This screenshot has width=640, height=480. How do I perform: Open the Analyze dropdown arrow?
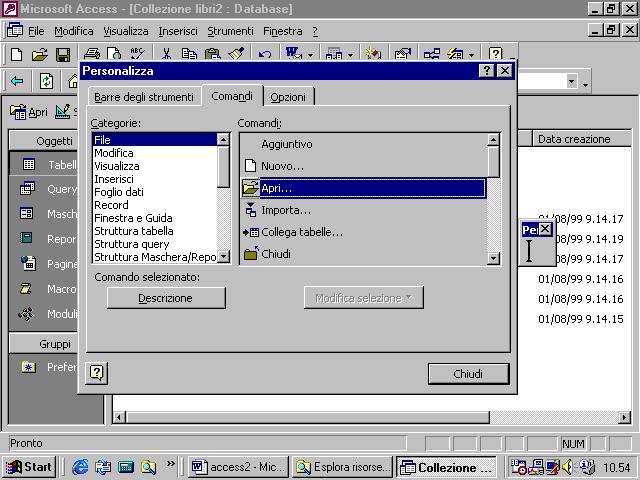[x=350, y=54]
